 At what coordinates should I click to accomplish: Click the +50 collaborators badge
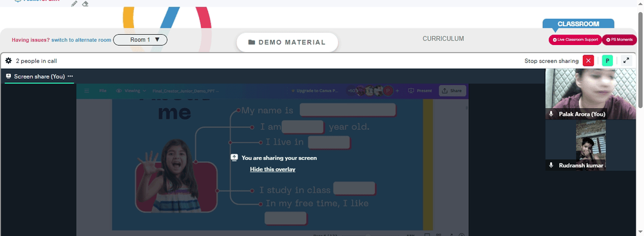pos(352,91)
